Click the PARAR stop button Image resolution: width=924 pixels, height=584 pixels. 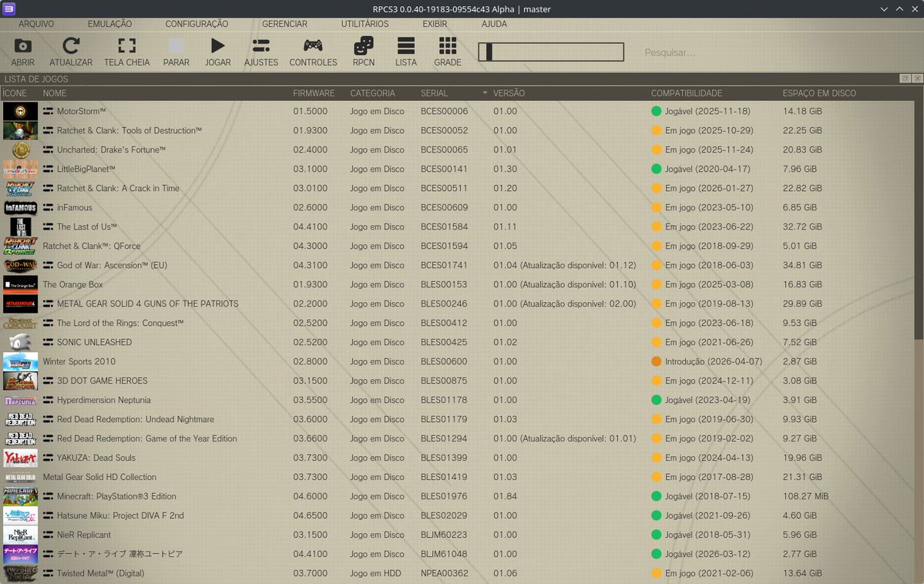tap(176, 52)
